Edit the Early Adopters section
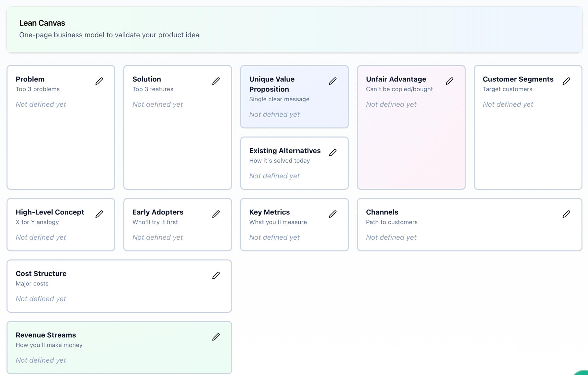The image size is (588, 375). coord(216,214)
